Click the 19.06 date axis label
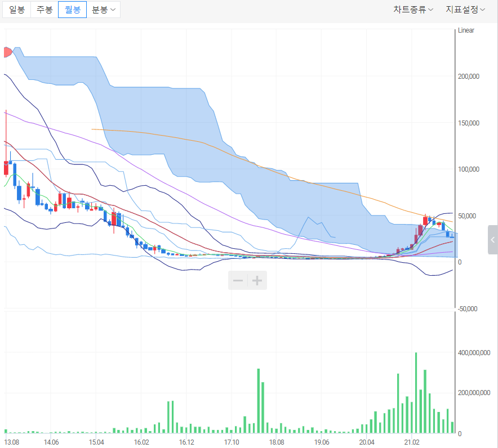This screenshot has height=448, width=498. pos(322,442)
